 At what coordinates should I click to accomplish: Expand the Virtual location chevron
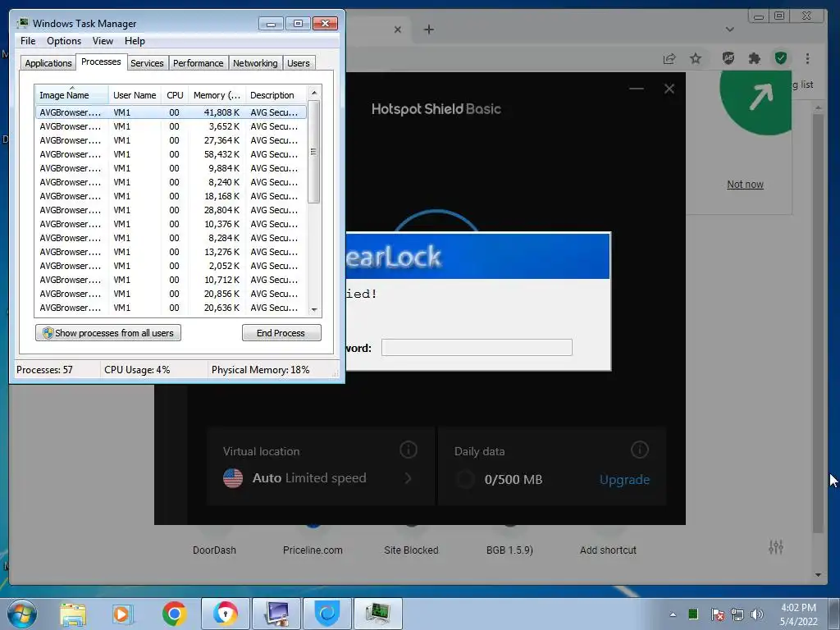pyautogui.click(x=409, y=478)
